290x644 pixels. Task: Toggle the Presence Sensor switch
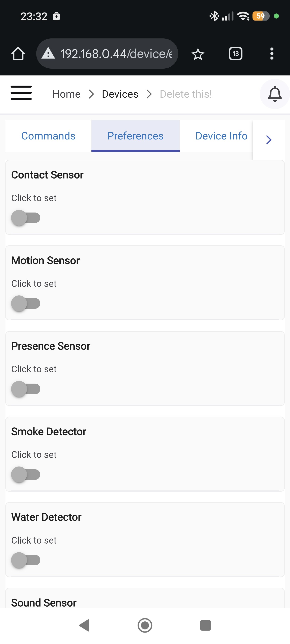click(x=26, y=389)
